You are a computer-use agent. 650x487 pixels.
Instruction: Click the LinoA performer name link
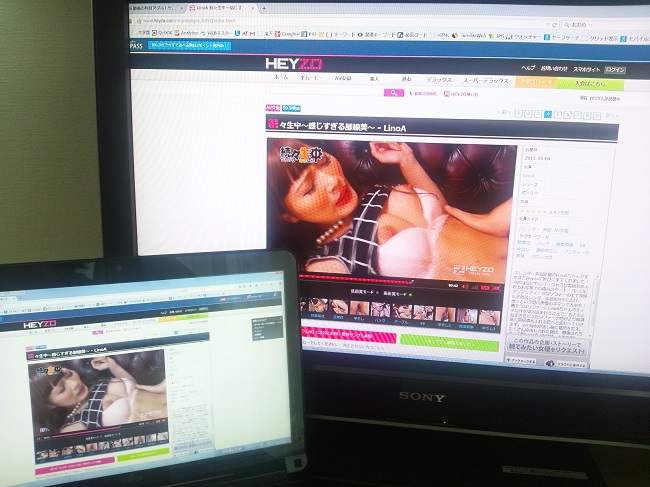pyautogui.click(x=529, y=176)
